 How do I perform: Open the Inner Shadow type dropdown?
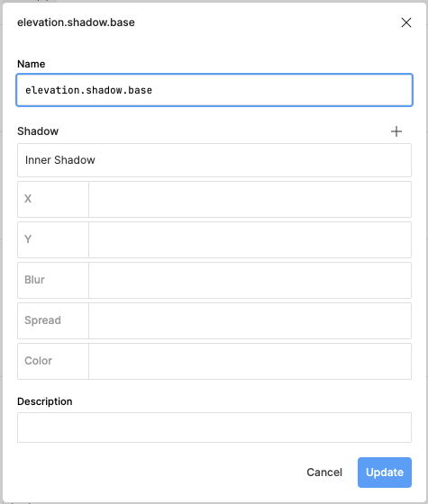coord(214,160)
